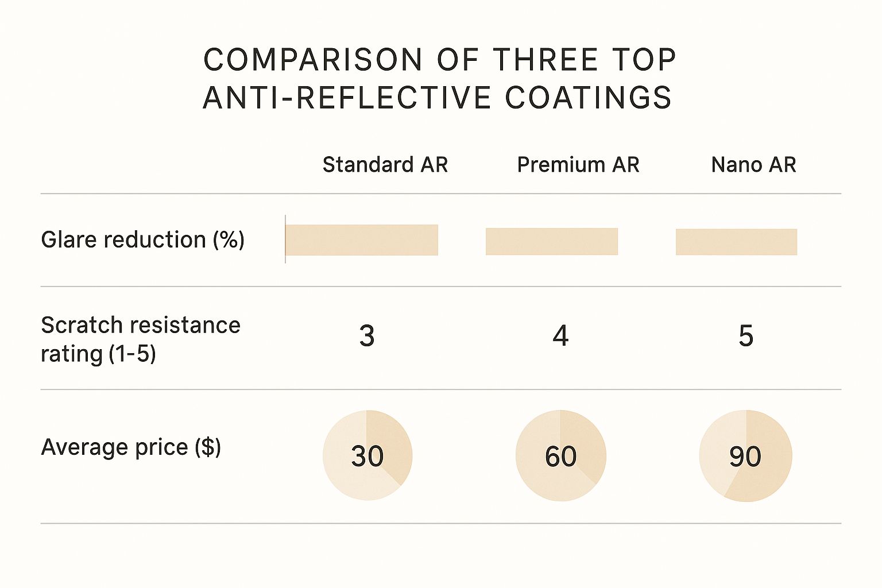Click the Scratch resistance rating (1-5) label
Viewport: 882px width, 588px height.
tap(140, 339)
